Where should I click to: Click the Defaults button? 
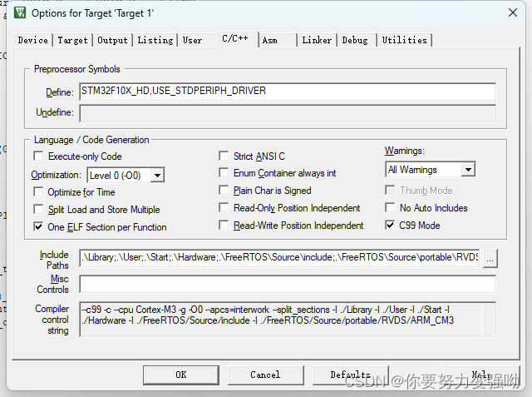[350, 375]
